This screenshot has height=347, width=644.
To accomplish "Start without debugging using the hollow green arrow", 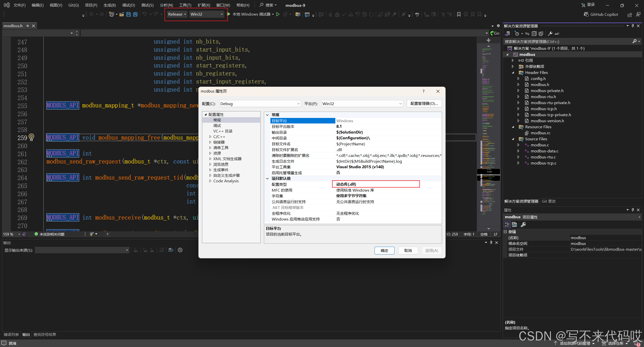I will (278, 14).
